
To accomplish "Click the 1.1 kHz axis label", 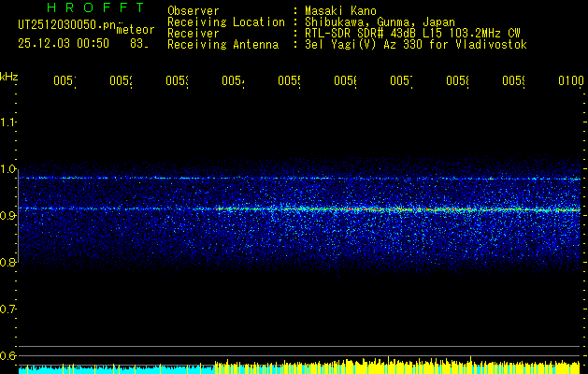I will (7, 122).
